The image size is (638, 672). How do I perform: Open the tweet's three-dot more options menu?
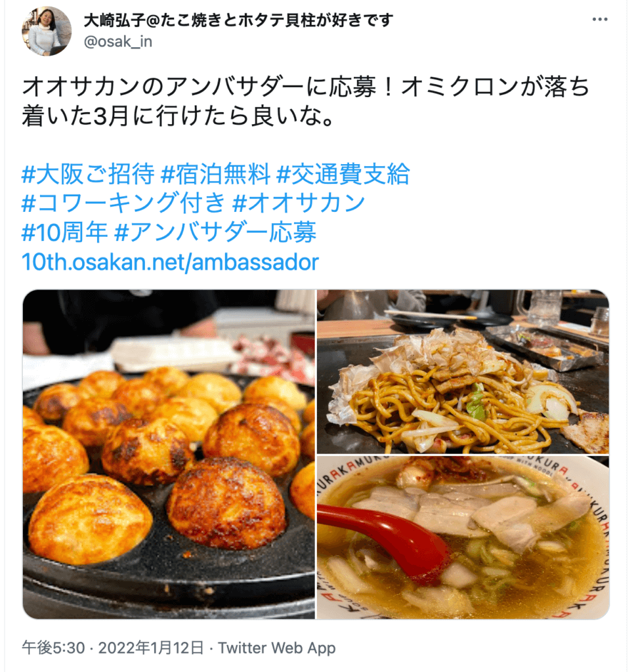click(599, 20)
